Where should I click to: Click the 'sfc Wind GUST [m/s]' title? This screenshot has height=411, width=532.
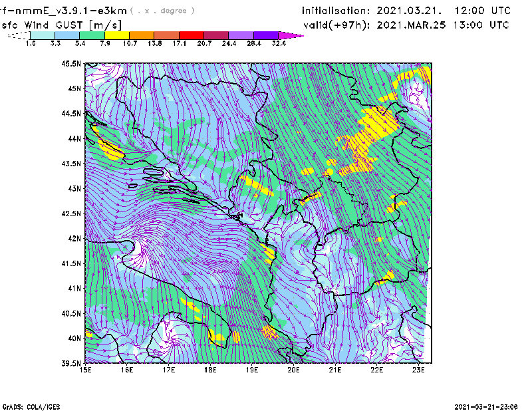click(61, 25)
